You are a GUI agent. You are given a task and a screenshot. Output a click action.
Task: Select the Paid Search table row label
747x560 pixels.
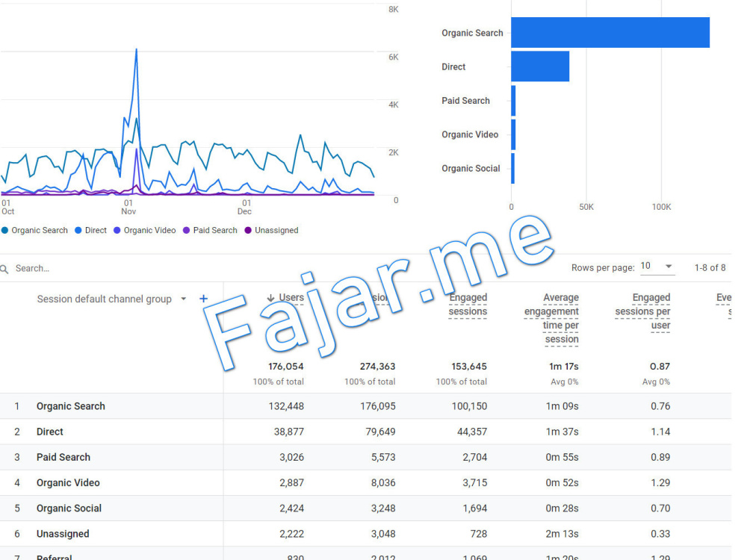tap(63, 457)
